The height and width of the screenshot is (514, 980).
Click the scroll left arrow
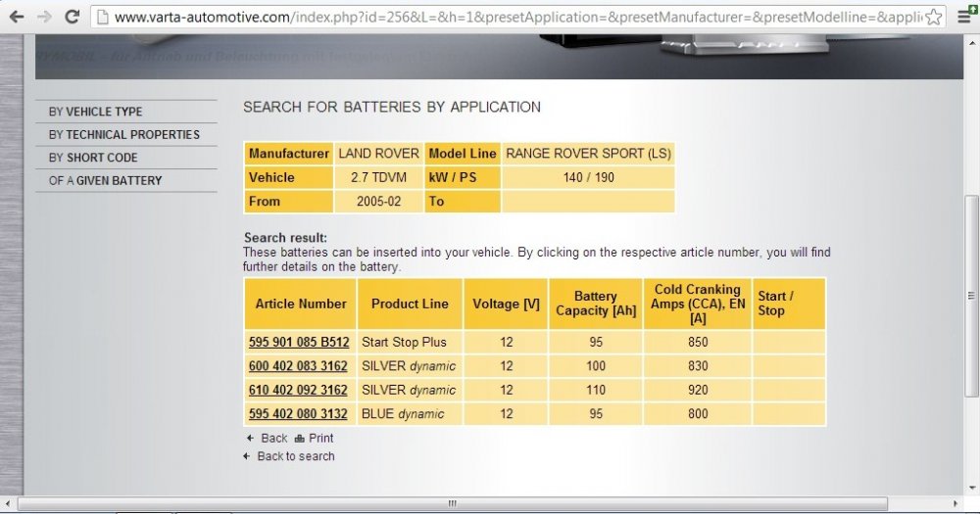8,503
